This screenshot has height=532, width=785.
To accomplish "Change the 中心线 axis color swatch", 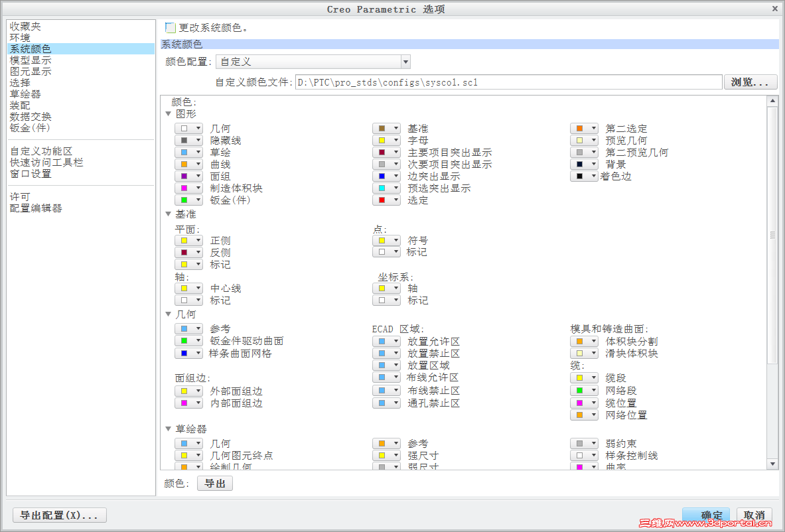I will click(188, 289).
